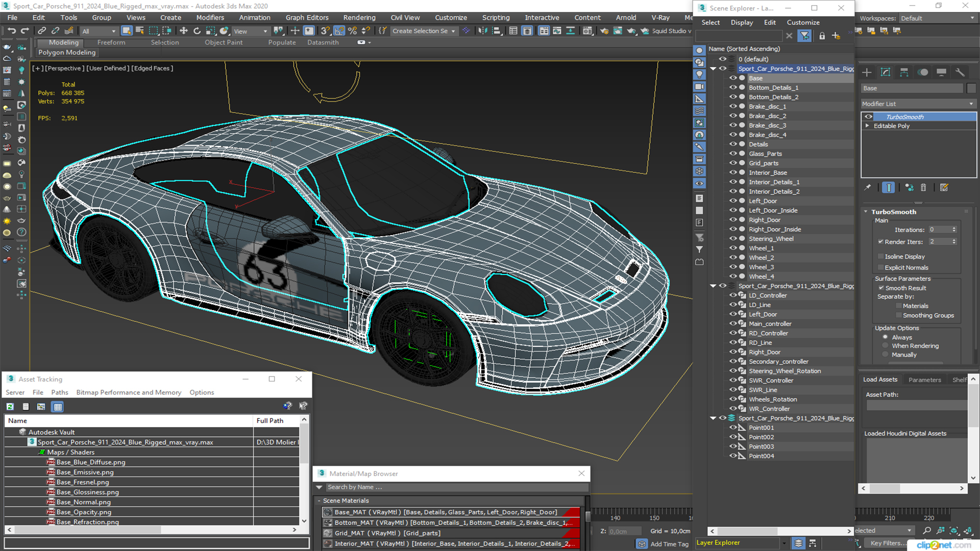Refresh the Asset Tracking list
The height and width of the screenshot is (551, 980).
[10, 407]
